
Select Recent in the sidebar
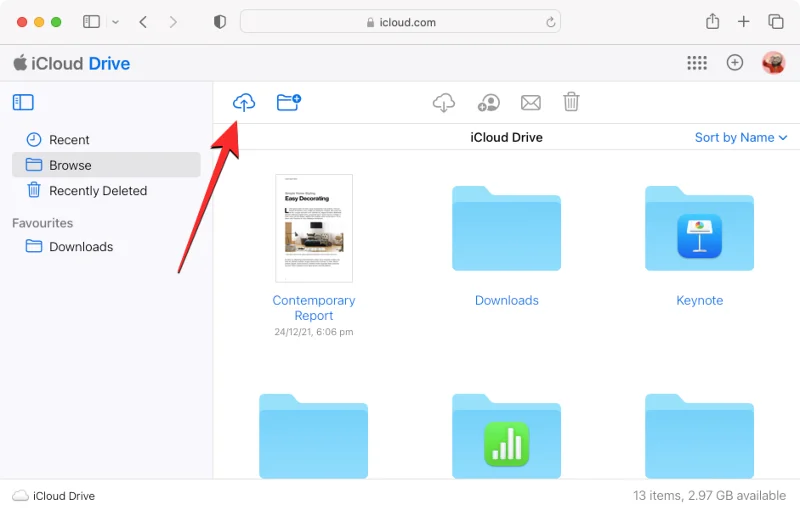[x=69, y=140]
